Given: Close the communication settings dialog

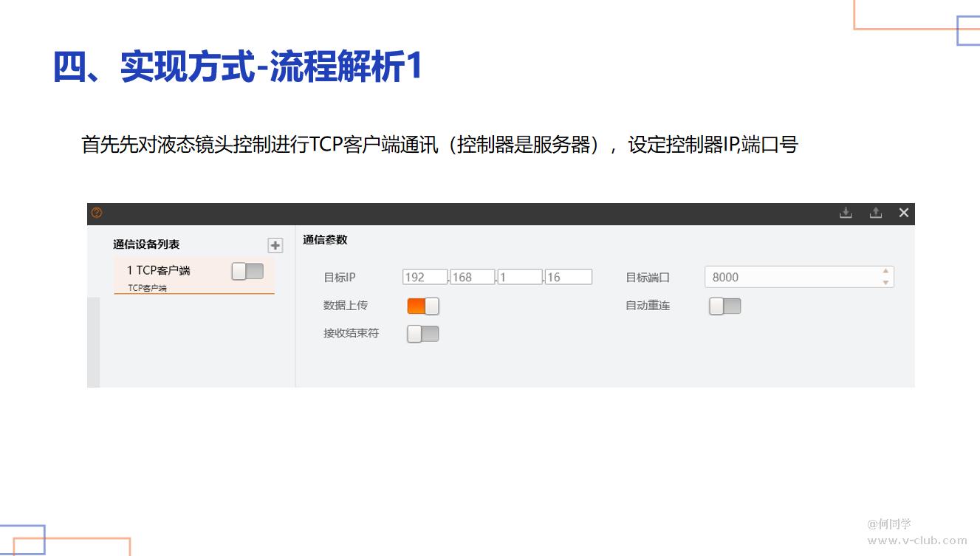Looking at the screenshot, I should [903, 213].
